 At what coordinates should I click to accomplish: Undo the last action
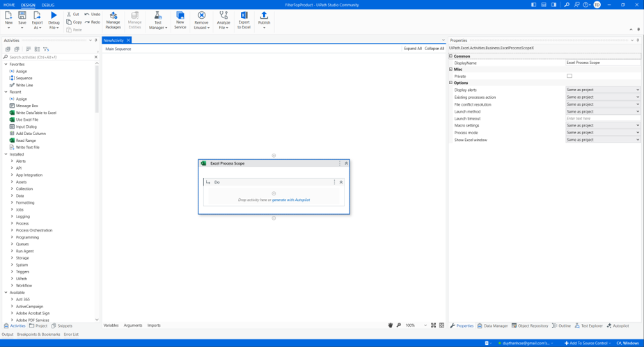pyautogui.click(x=93, y=15)
